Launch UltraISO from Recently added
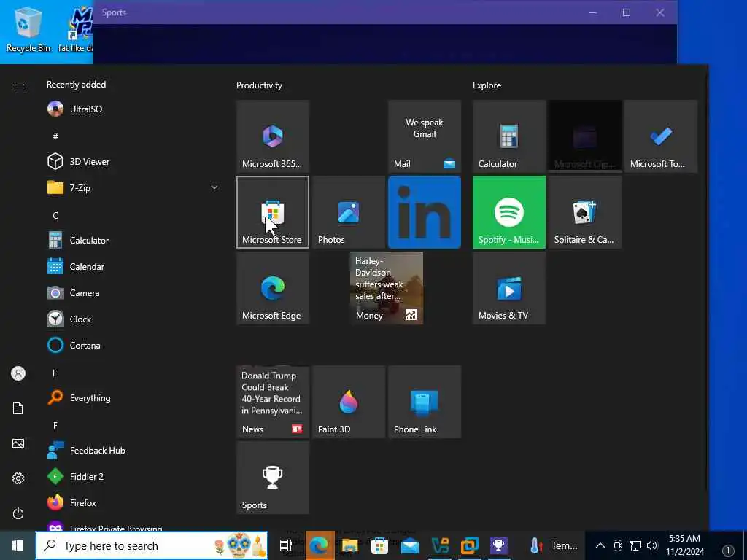The image size is (747, 560). (133, 109)
